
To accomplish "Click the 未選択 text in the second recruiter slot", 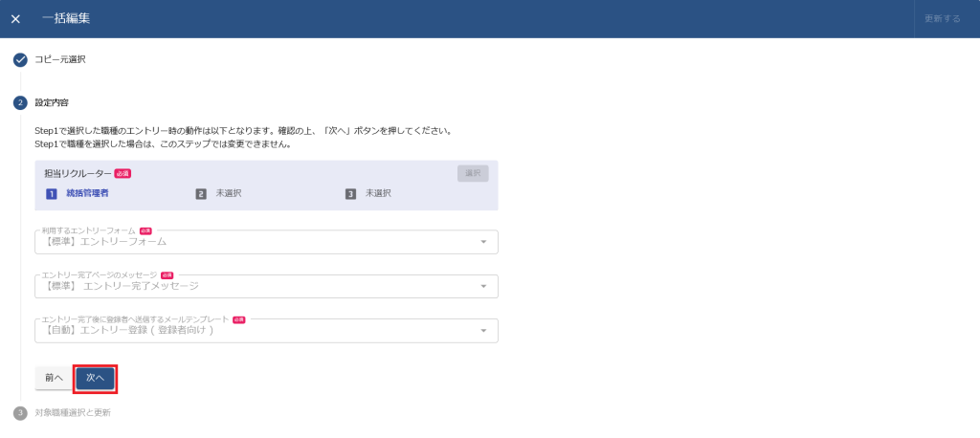I will pos(229,193).
